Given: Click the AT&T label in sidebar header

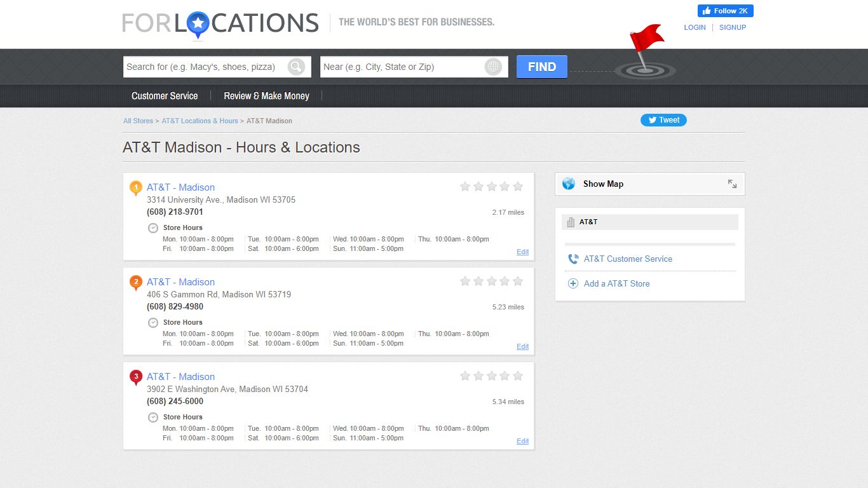Looking at the screenshot, I should (x=588, y=222).
